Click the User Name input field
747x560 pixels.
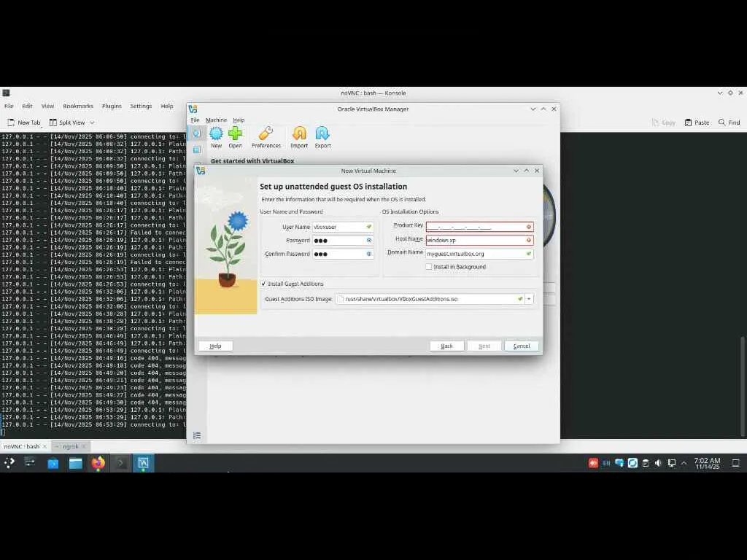point(343,227)
